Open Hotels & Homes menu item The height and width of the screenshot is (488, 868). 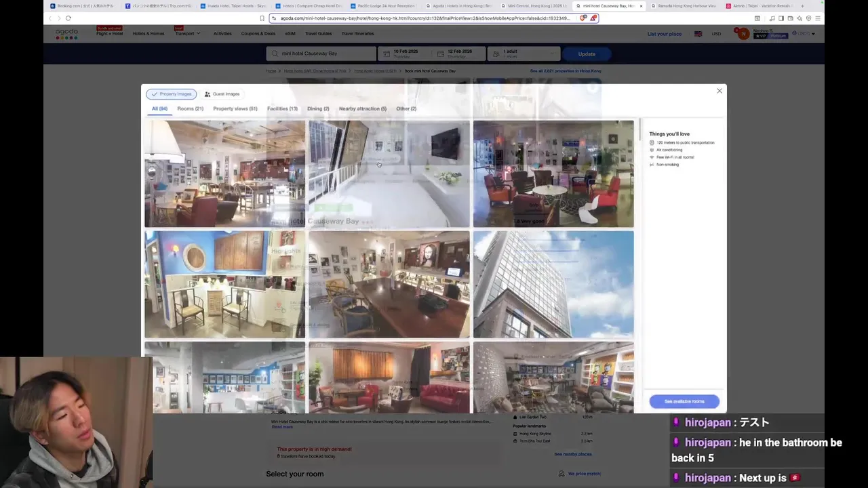click(x=149, y=33)
